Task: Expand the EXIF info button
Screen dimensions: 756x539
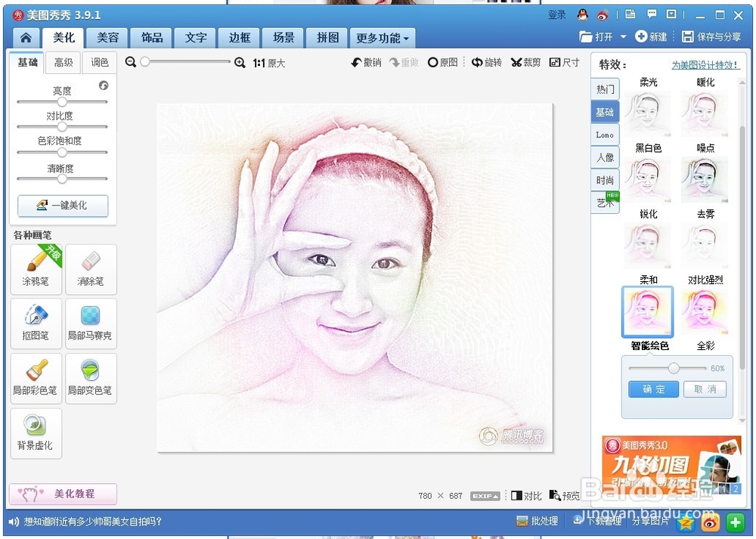Action: (485, 496)
